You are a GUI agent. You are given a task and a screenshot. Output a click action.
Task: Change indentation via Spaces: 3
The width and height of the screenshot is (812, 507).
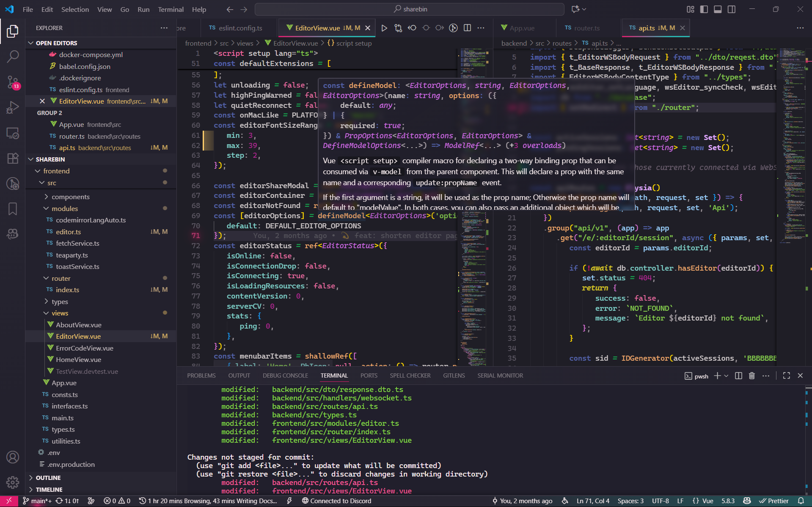(x=630, y=501)
